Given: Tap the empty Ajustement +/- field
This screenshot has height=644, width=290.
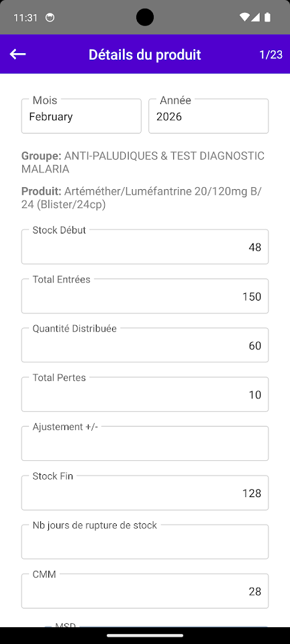Looking at the screenshot, I should pos(145,443).
